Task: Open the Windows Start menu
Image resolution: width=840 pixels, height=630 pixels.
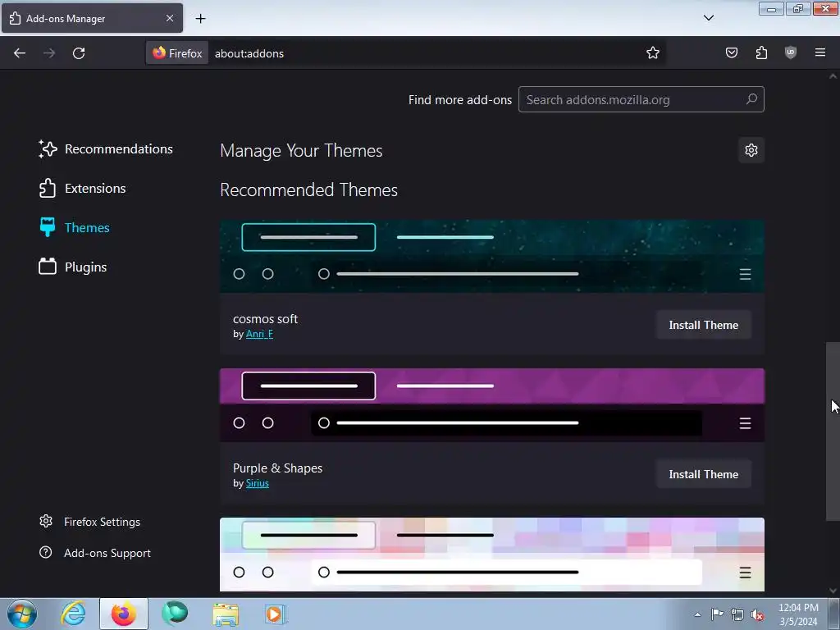Action: click(22, 614)
